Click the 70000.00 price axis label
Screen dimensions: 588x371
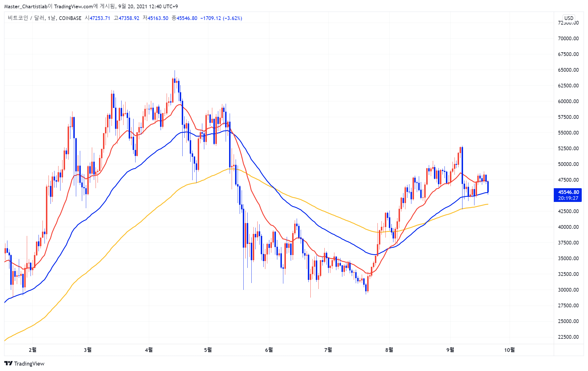tap(568, 39)
